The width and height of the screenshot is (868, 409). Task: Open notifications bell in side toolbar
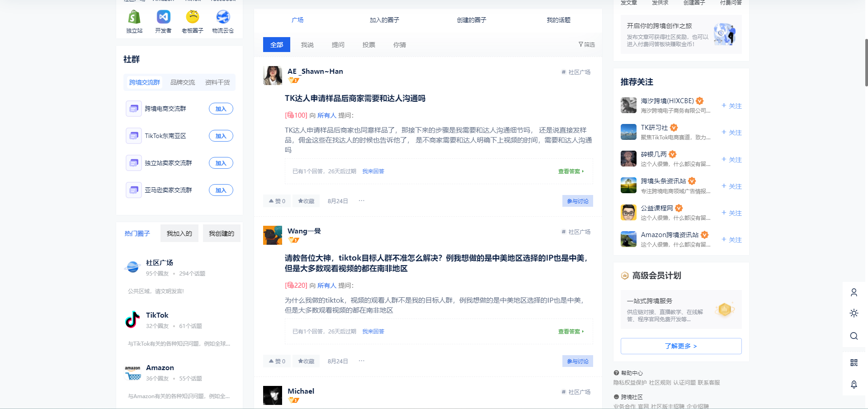pos(854,384)
